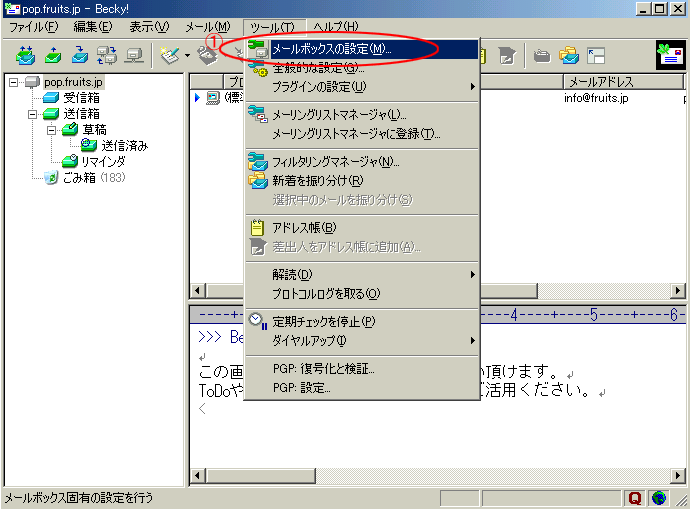Open アドレス帳 address book menu item
The width and height of the screenshot is (690, 509).
click(303, 227)
